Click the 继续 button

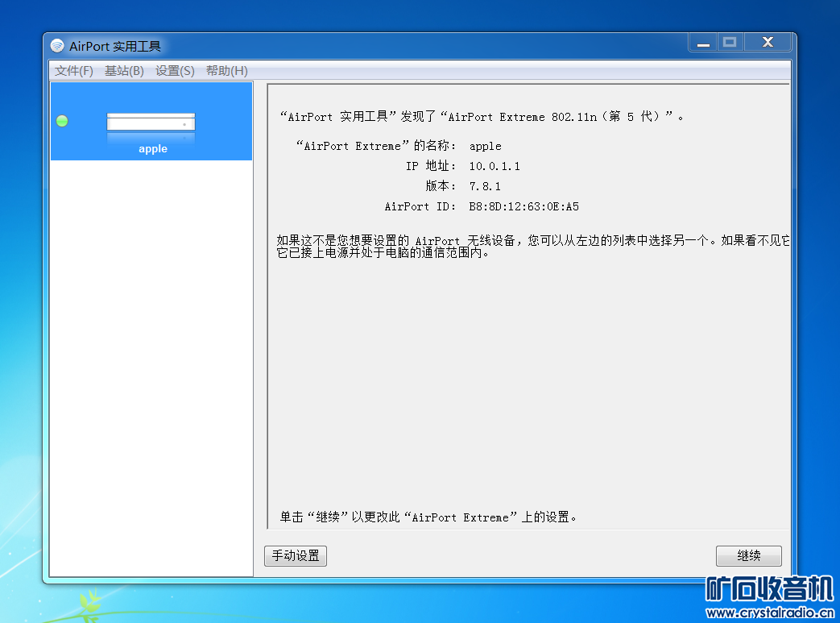click(x=749, y=555)
